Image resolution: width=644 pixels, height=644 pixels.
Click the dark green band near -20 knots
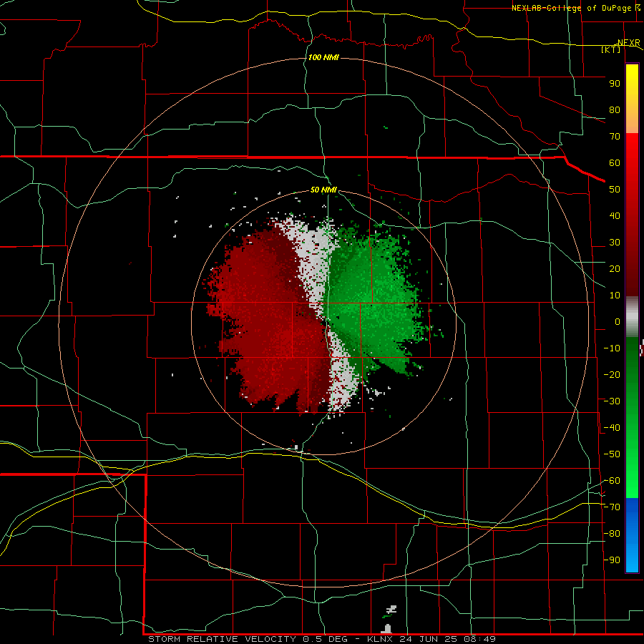pyautogui.click(x=632, y=374)
